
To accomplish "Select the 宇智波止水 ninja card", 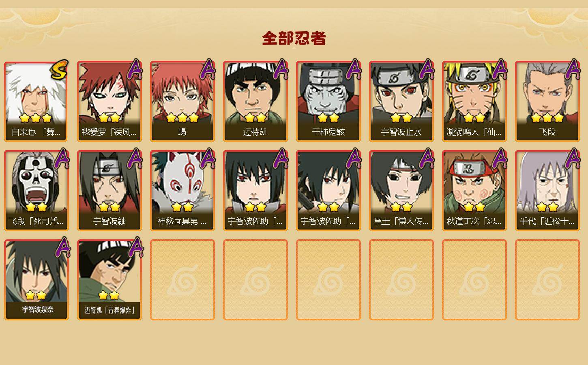I will [x=401, y=101].
